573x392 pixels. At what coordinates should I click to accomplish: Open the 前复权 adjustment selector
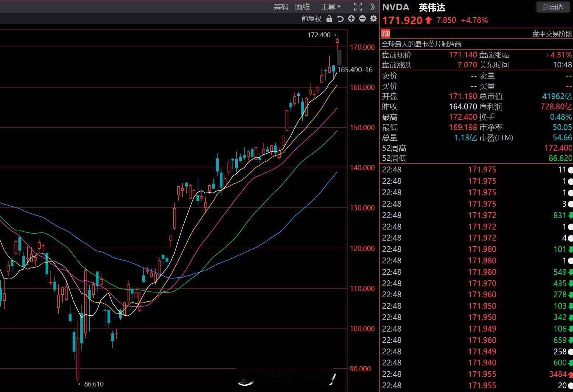pos(312,18)
